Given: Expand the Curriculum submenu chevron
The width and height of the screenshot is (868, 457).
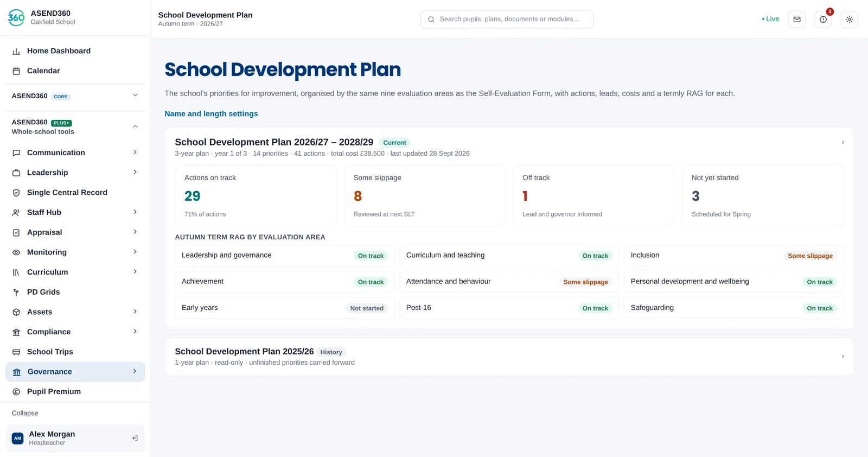Looking at the screenshot, I should (x=135, y=271).
